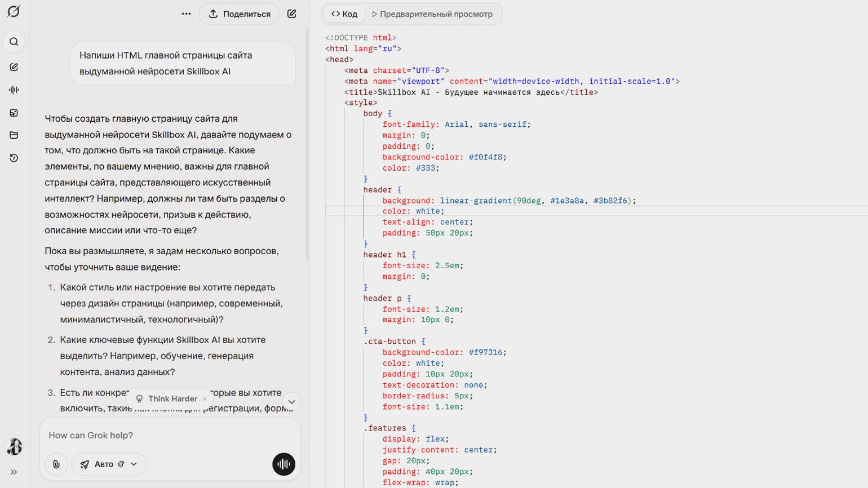
Task: Dismiss the Think Harder chip
Action: click(205, 399)
